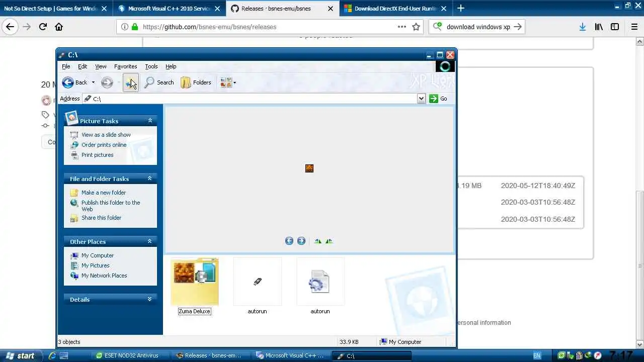
Task: Choose Share this folder
Action: (x=101, y=218)
